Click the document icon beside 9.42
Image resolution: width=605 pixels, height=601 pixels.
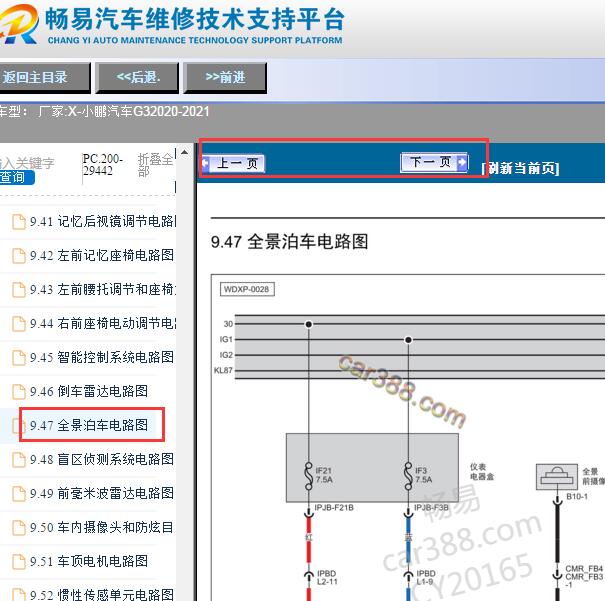19,256
